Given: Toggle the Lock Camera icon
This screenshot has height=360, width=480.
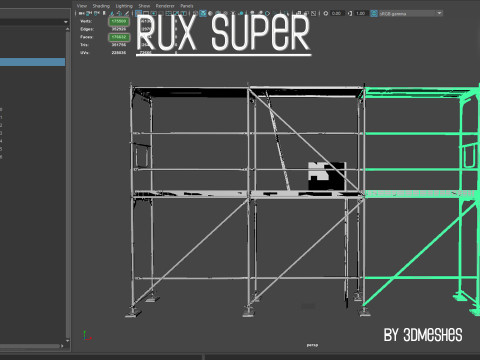Looking at the screenshot, I should 89,13.
